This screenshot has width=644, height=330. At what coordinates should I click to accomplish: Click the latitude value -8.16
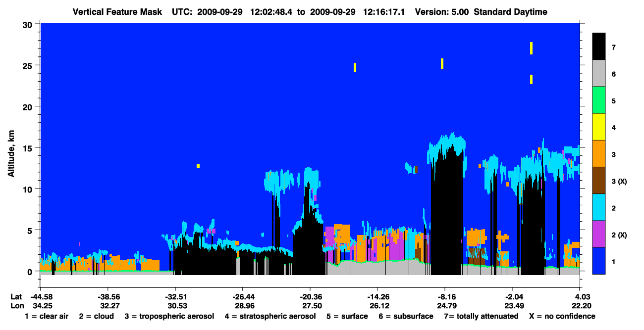pyautogui.click(x=445, y=296)
